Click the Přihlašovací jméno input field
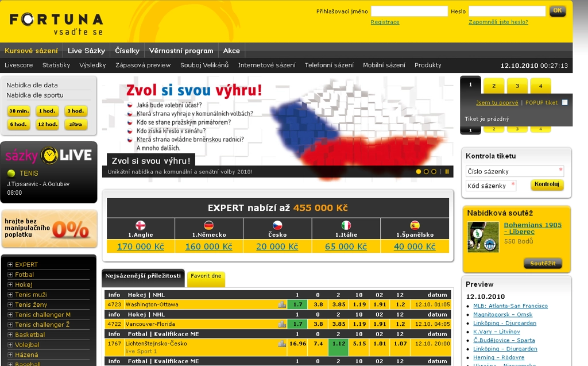 409,11
